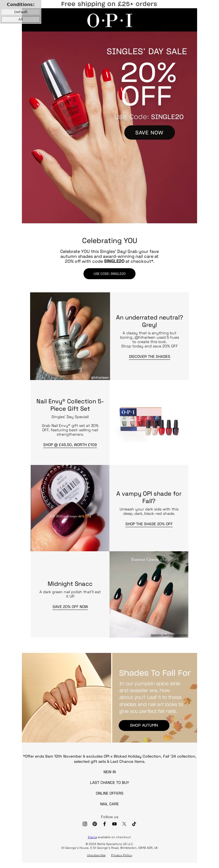Open the TikTok social icon
The height and width of the screenshot is (868, 219).
click(x=134, y=824)
